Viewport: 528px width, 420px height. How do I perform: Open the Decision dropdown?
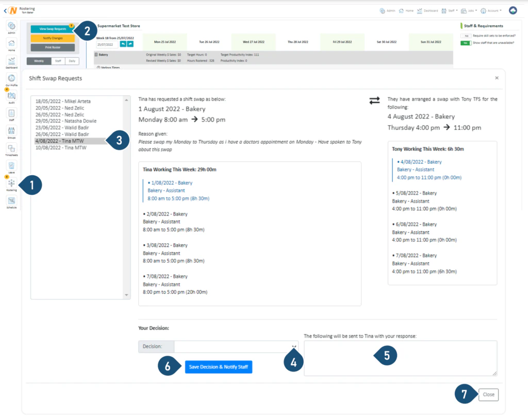coord(236,347)
